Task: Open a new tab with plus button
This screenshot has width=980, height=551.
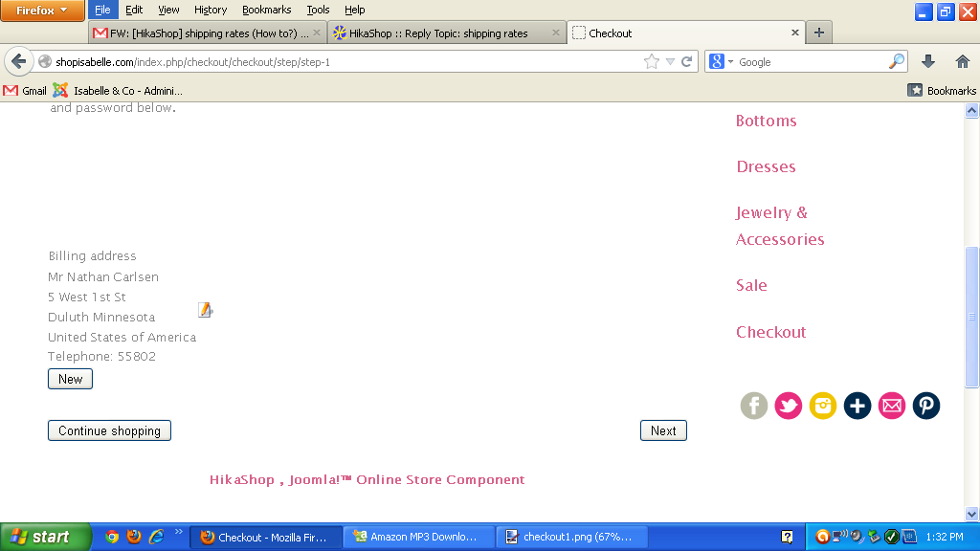Action: 819,33
